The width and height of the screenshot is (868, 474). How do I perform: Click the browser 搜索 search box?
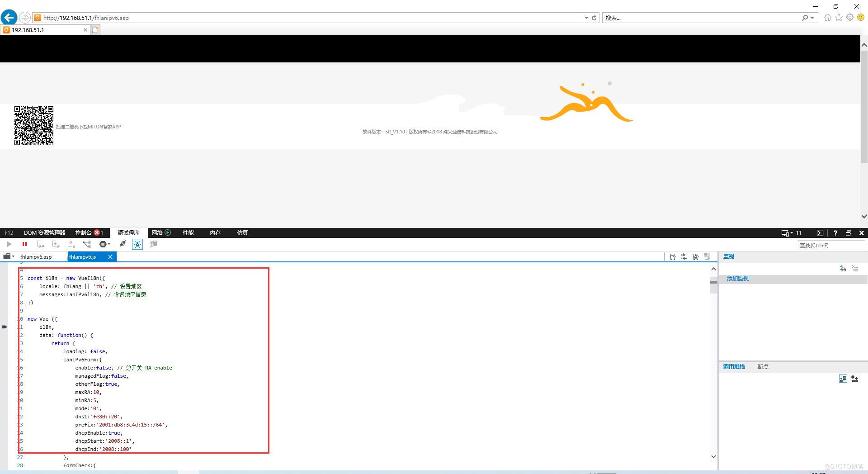pos(701,18)
